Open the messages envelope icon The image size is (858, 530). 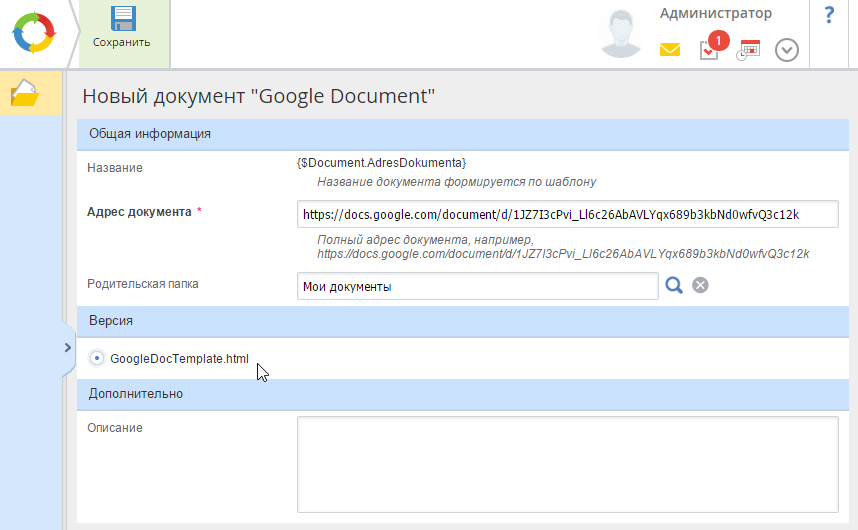tap(670, 49)
